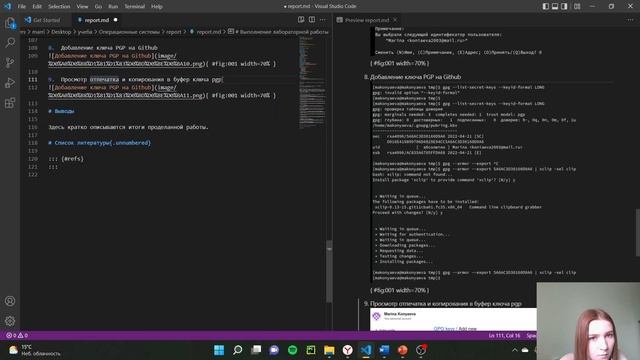Screen dimensions: 640x360
Task: Open the Go menu
Action: click(98, 7)
